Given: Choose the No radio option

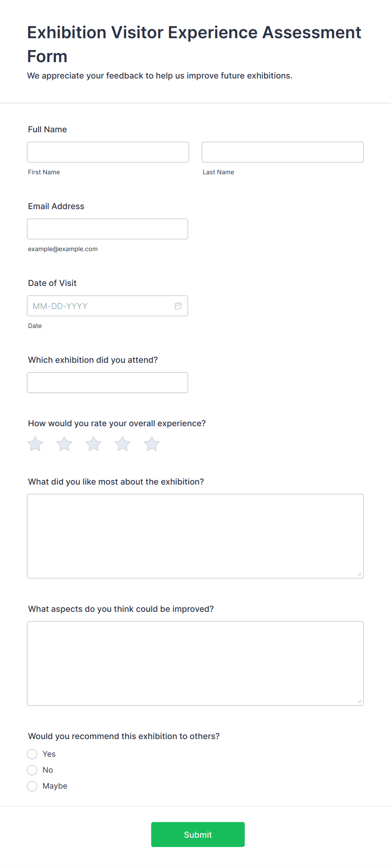Looking at the screenshot, I should pos(32,770).
